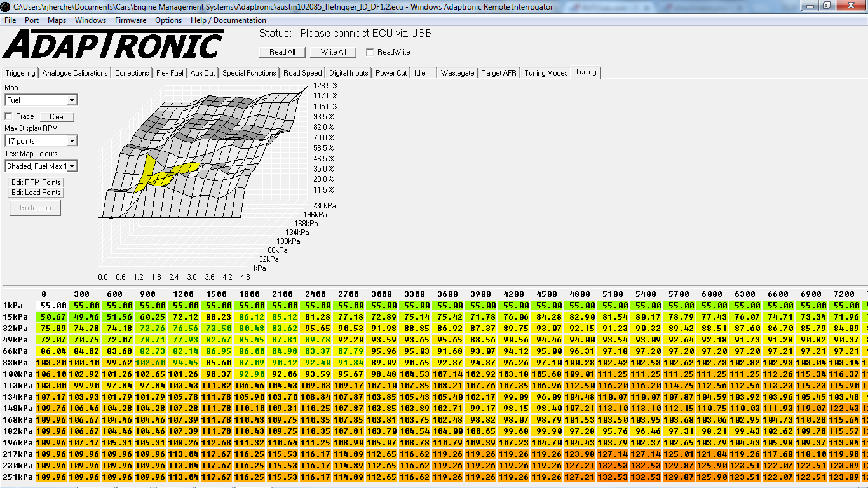Enable the Trace checkbox

pos(9,116)
